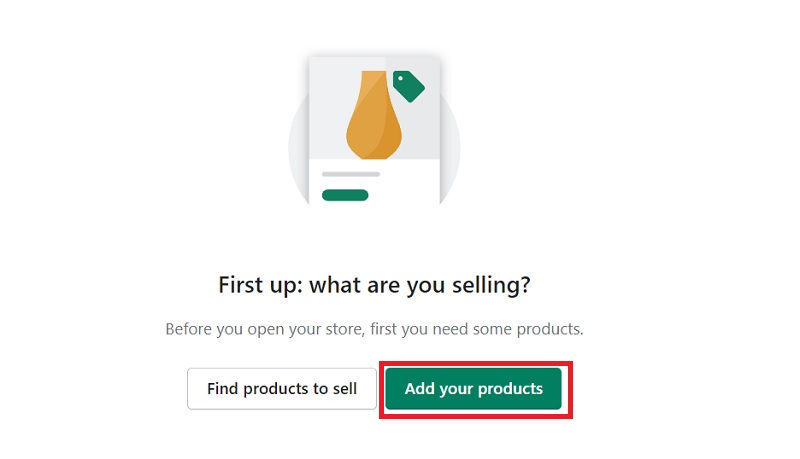Click the white dot on the price tag
Screen dimensions: 800x459
pos(401,79)
